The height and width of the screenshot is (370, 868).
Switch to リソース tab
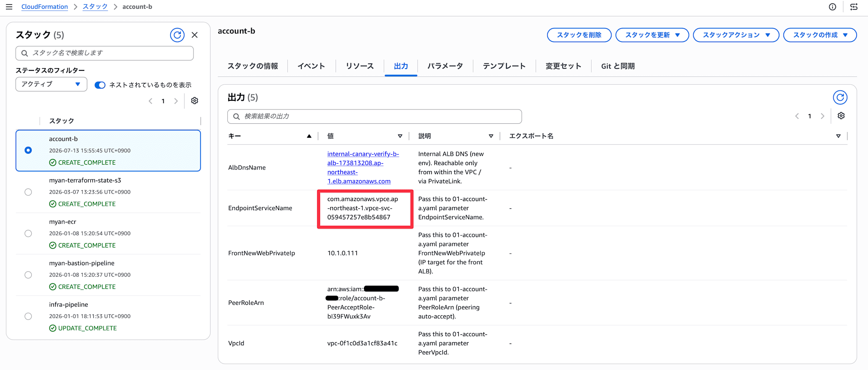pyautogui.click(x=360, y=66)
